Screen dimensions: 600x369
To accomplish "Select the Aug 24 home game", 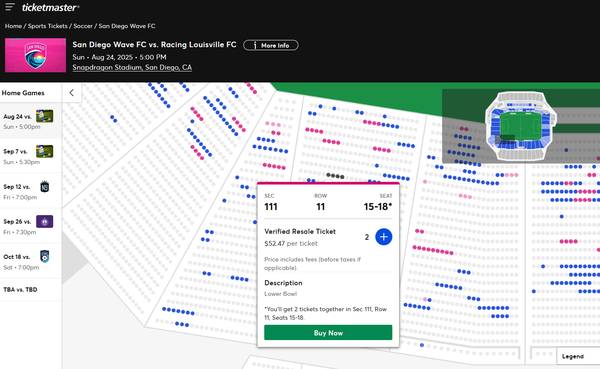I will (x=30, y=121).
